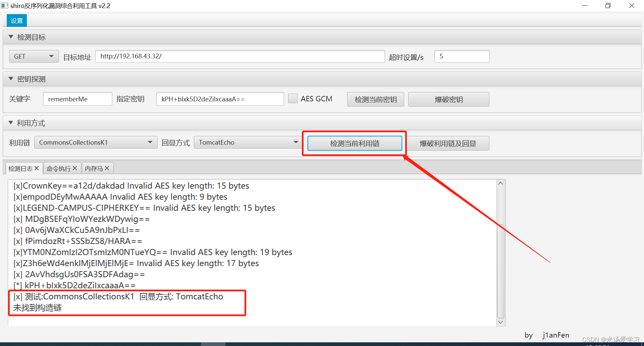Switch to the 内存马 tab

[94, 168]
